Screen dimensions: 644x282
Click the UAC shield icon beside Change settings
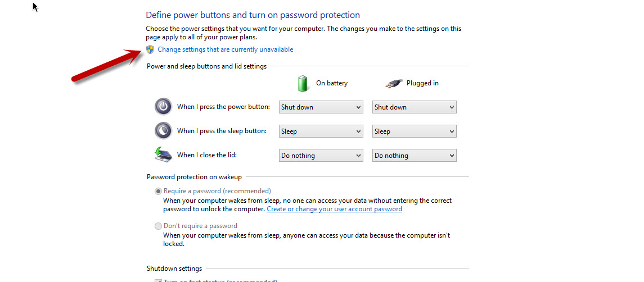click(150, 49)
